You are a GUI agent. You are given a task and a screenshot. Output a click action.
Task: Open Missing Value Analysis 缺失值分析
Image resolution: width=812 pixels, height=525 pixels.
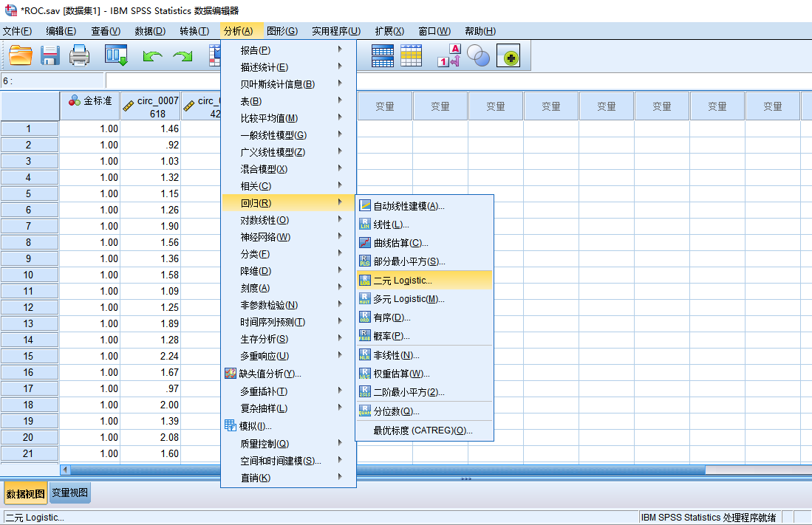(288, 374)
